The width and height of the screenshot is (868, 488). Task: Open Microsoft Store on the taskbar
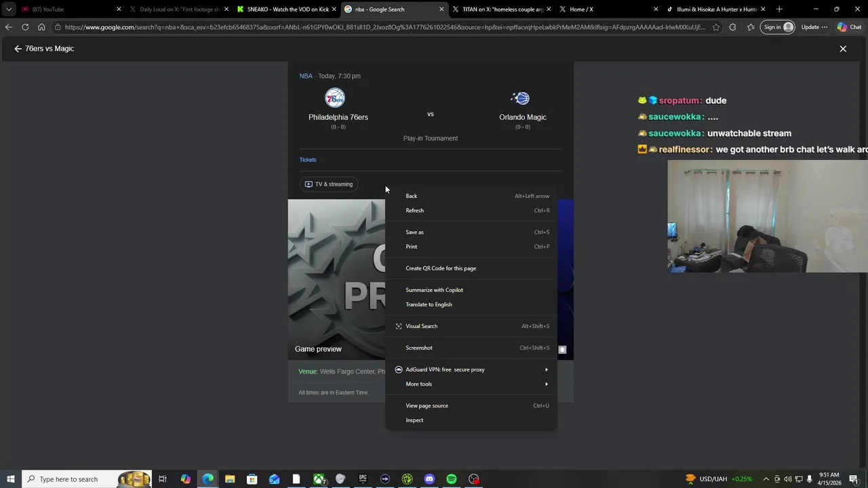pos(252,479)
